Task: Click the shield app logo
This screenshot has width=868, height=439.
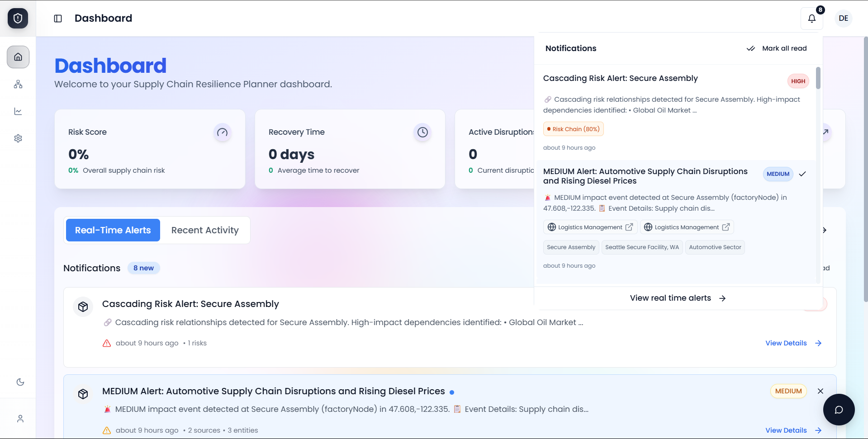Action: 18,19
